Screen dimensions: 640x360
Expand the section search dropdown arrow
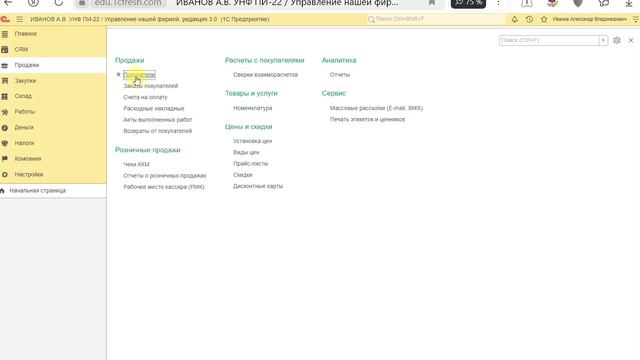(603, 40)
